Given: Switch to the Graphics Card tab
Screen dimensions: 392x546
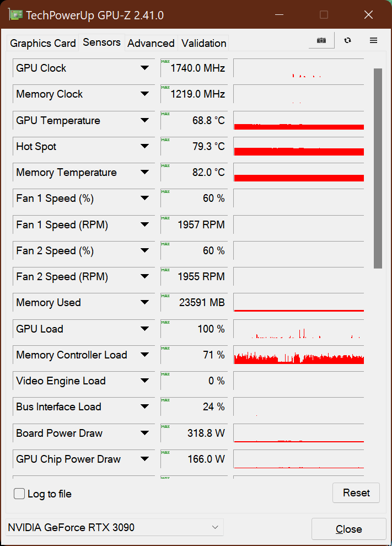Looking at the screenshot, I should pyautogui.click(x=43, y=43).
